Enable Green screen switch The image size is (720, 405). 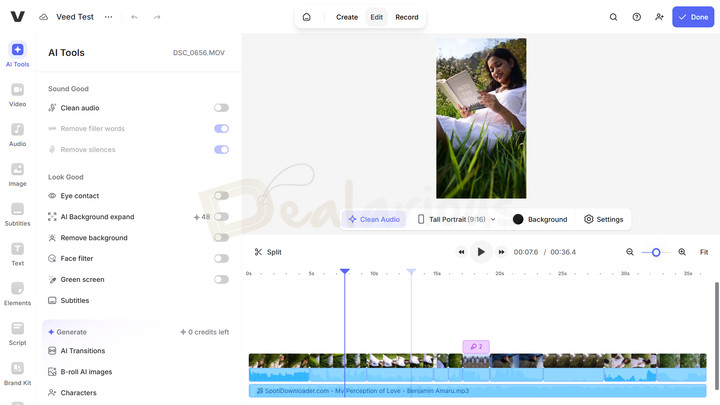pos(221,280)
